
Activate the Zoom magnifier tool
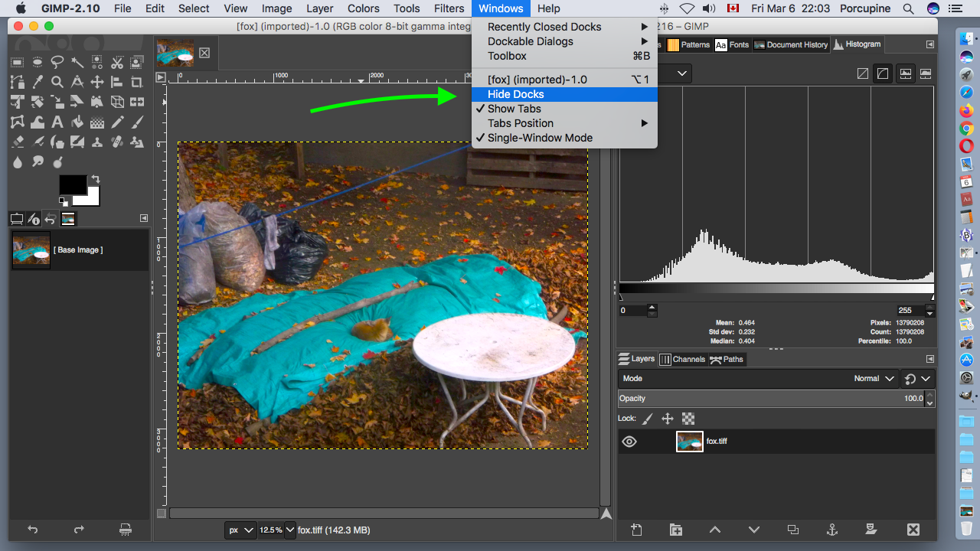tap(57, 82)
